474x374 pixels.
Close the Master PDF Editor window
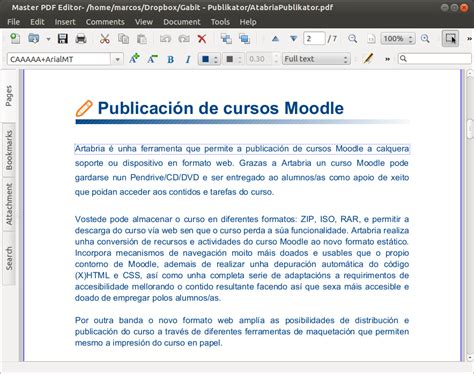tap(464, 8)
